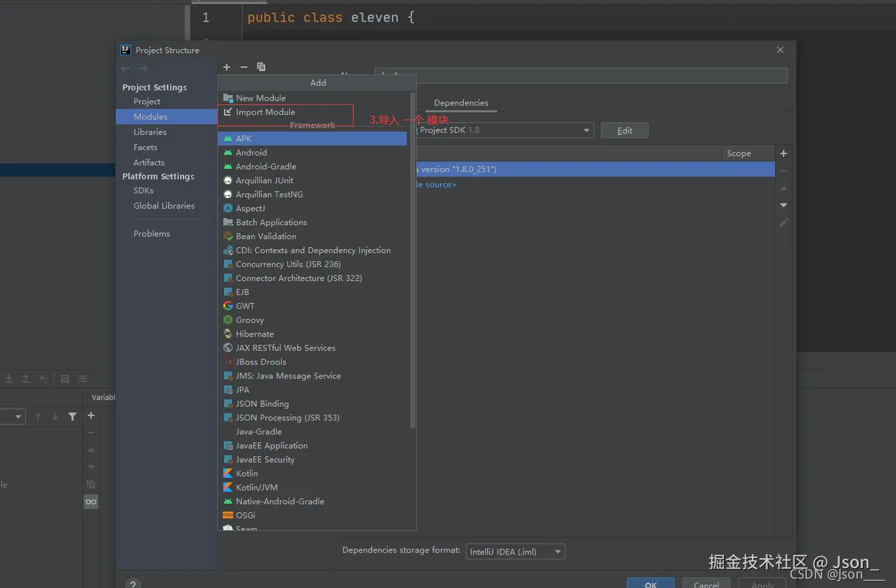Select OSGi framework entry
The height and width of the screenshot is (588, 896).
312,515
